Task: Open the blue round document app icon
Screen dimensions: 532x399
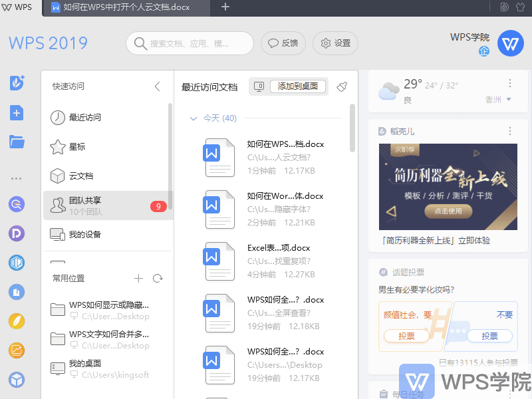Action: coord(17,292)
